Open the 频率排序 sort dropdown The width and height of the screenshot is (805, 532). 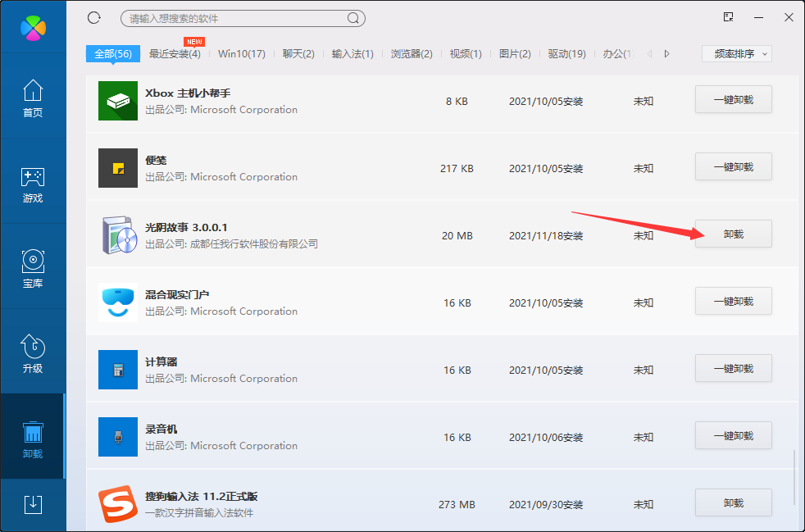coord(737,54)
